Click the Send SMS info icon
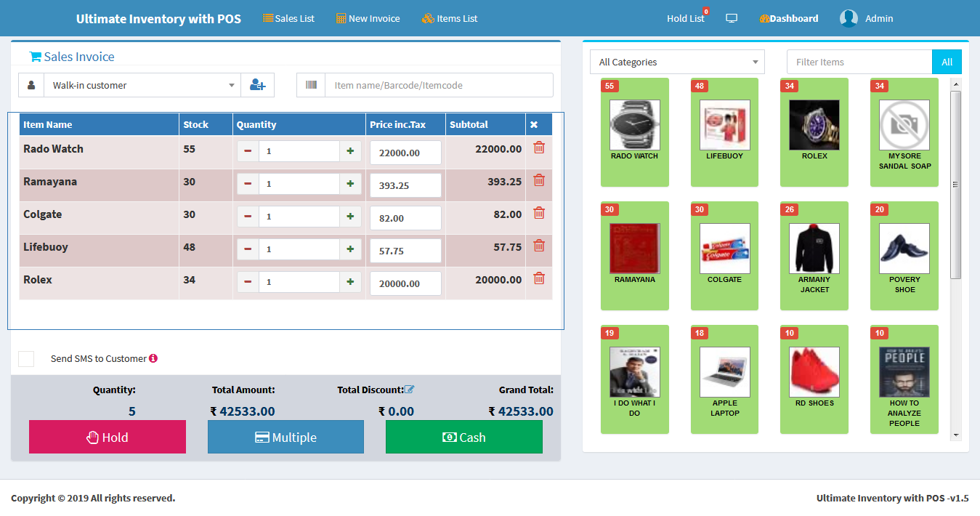Viewport: 980px width, 516px height. 153,358
